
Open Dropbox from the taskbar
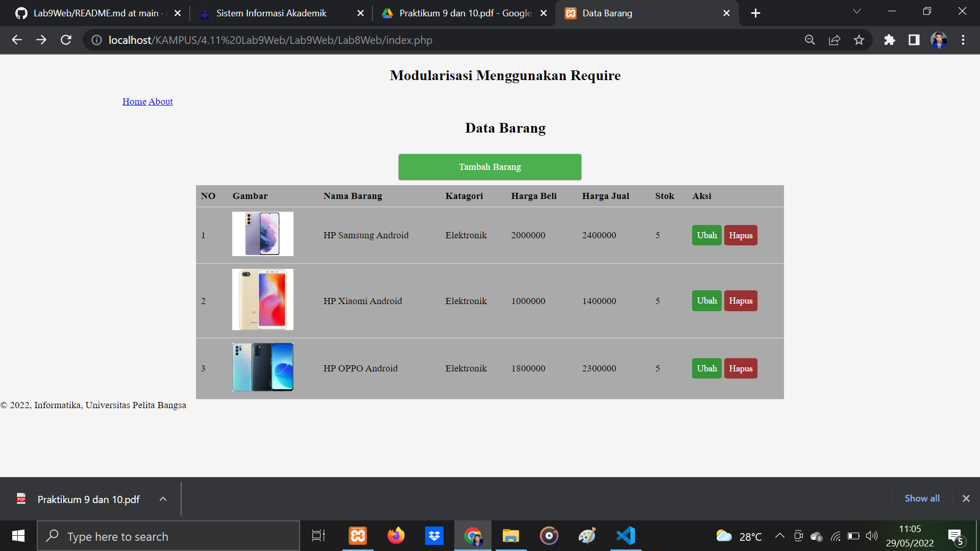434,536
